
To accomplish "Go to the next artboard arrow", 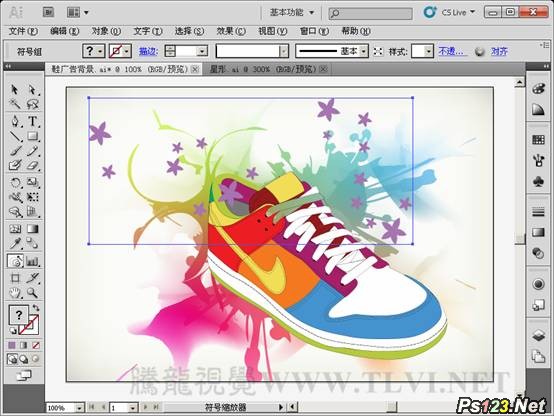I will [145, 408].
